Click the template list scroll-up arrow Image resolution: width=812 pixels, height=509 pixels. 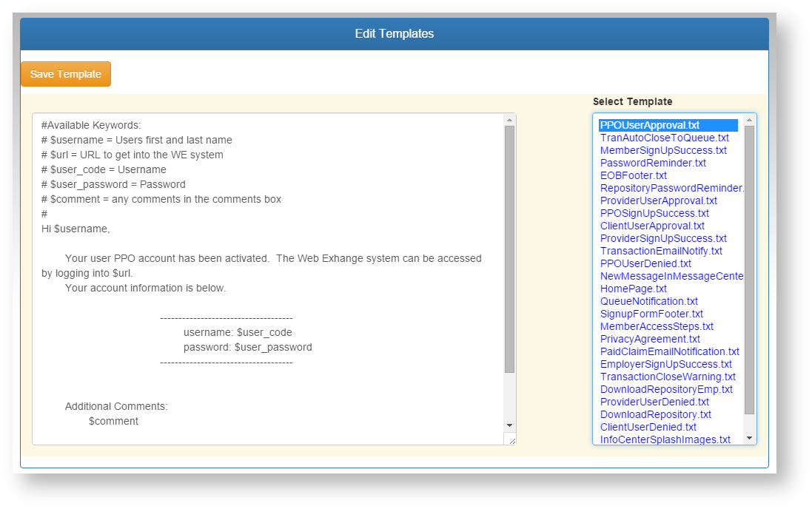tap(749, 120)
